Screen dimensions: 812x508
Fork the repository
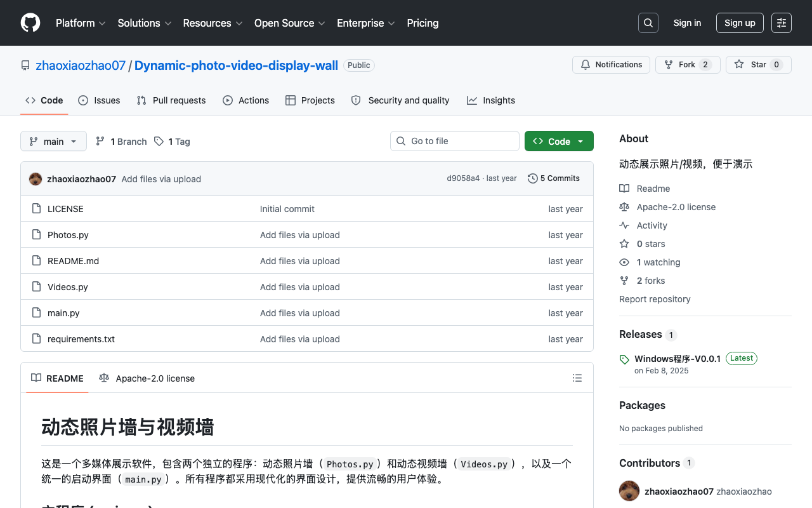tap(688, 65)
